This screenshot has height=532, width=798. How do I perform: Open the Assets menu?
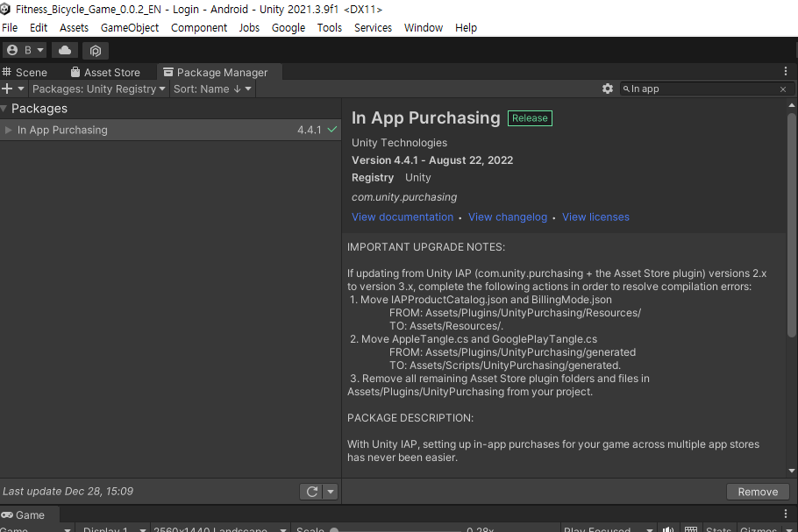(x=74, y=28)
